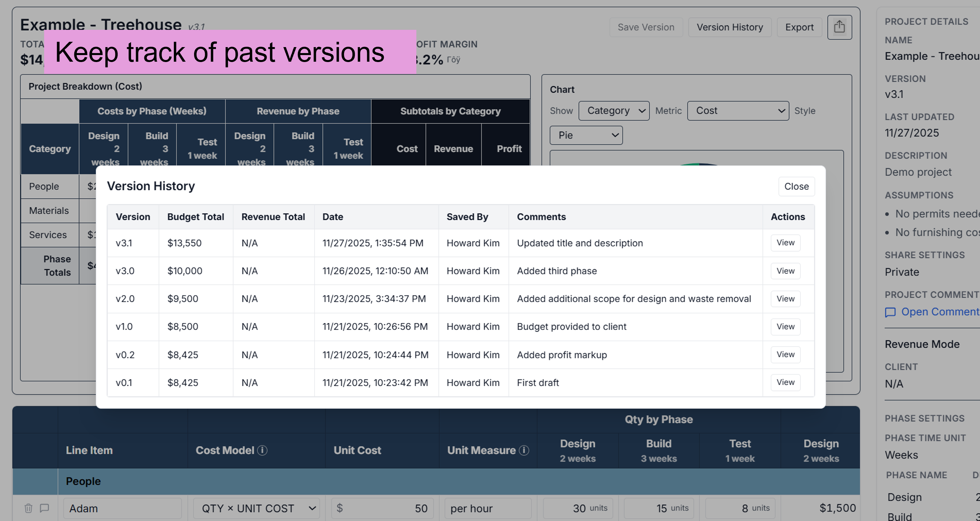Click the info icon next to Cost Model header
The height and width of the screenshot is (521, 980).
tap(262, 450)
